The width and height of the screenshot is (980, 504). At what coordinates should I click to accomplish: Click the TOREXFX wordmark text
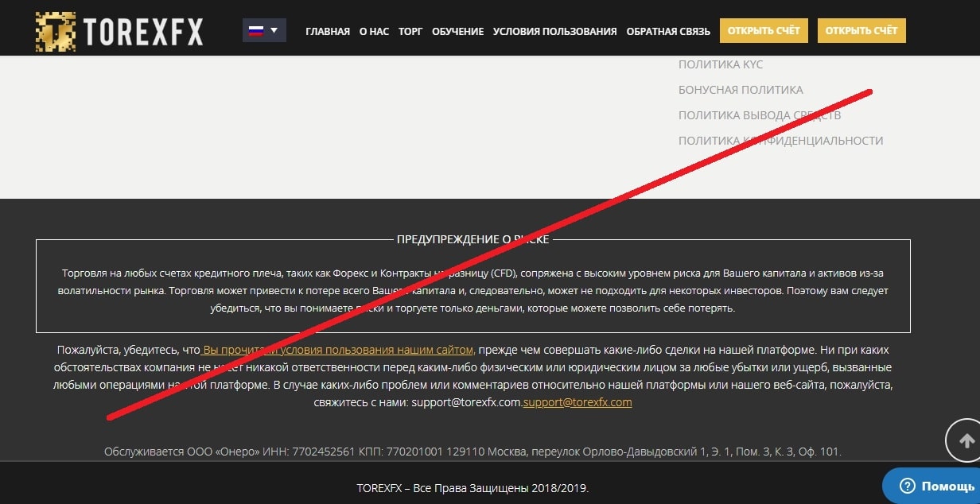click(x=143, y=32)
